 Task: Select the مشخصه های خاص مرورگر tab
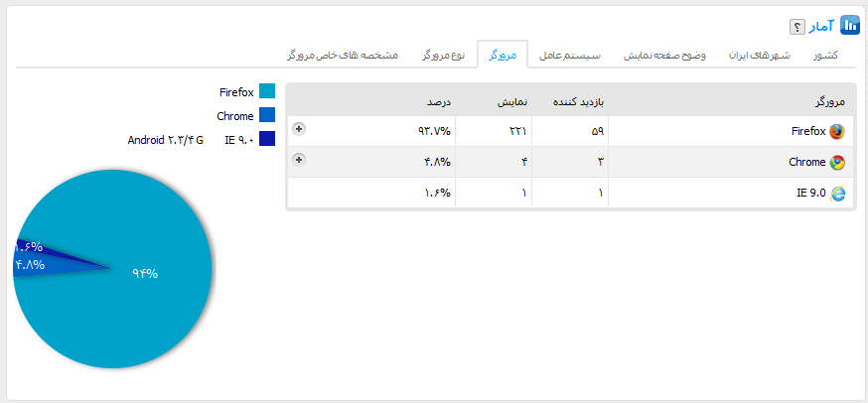[x=343, y=55]
